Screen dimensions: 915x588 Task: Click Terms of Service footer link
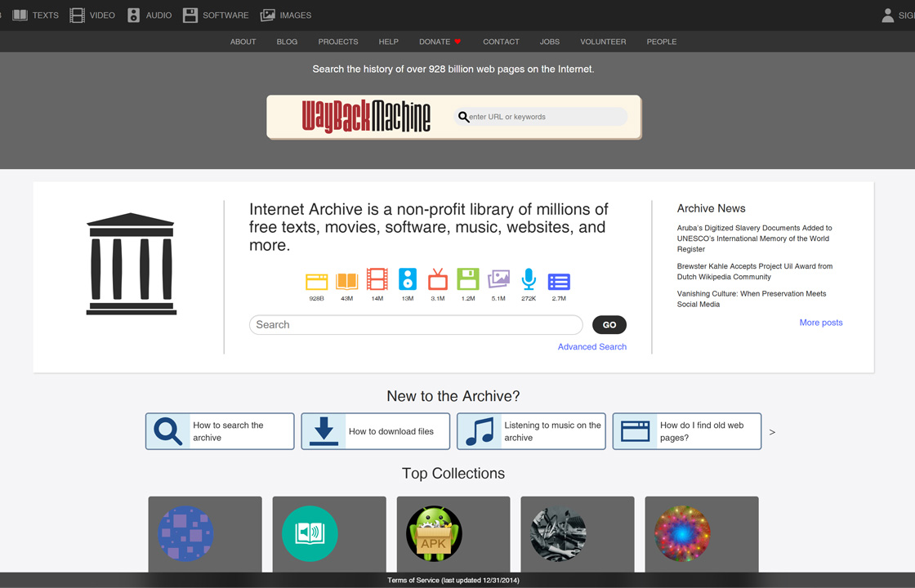point(453,581)
